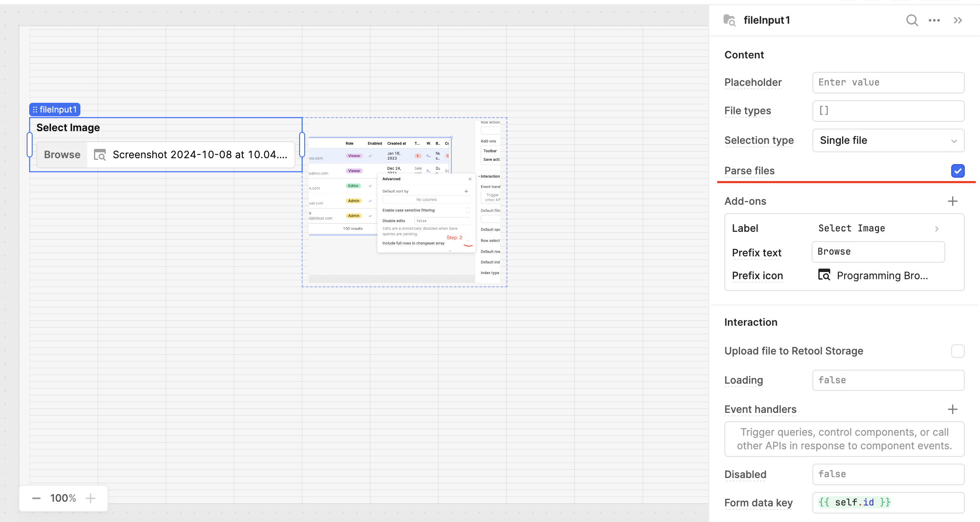Screen dimensions: 980x522
Task: Click the File types input field
Action: 888,111
